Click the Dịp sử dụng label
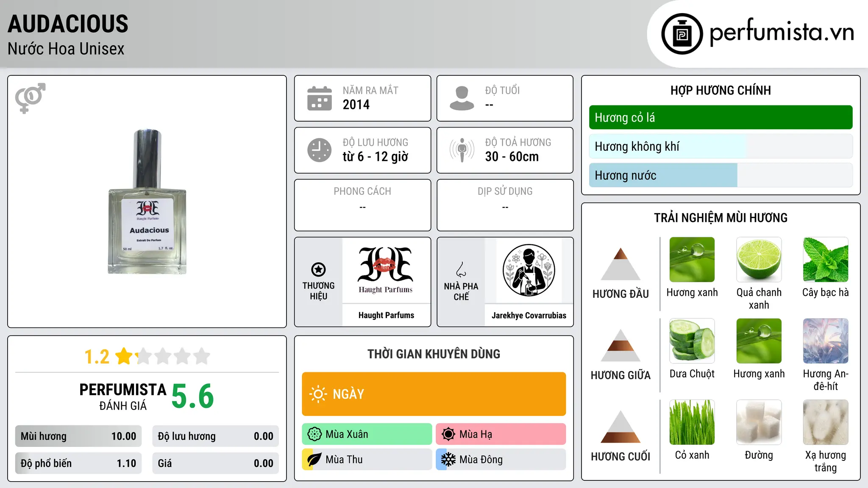 (505, 191)
